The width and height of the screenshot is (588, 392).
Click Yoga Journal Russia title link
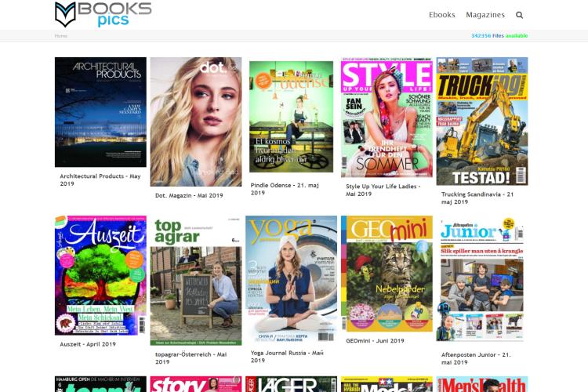(287, 357)
